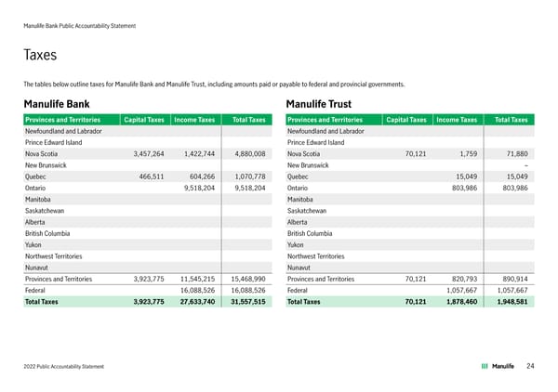Viewport: 558px width, 392px height.
Task: Click the Manulife Bank Public Accountability Statement header
Action: coord(81,25)
